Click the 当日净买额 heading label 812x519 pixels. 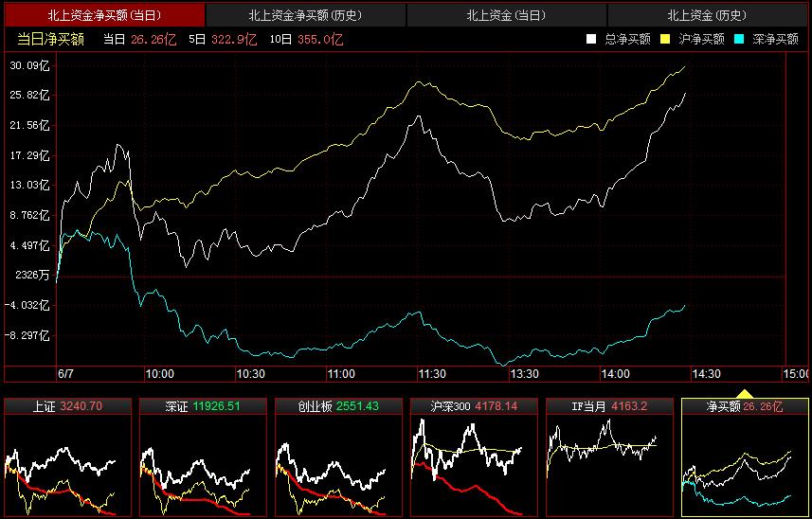[51, 39]
